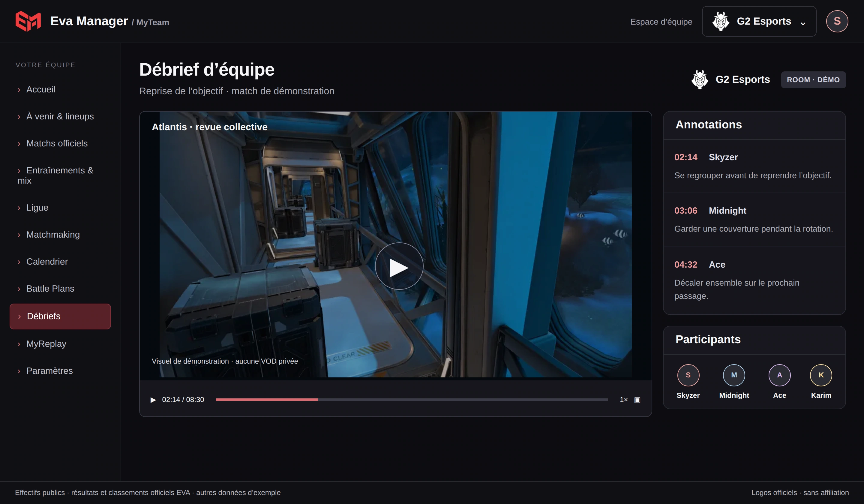
Task: Click 'Garder une couverture pendant la rotation.' note
Action: [x=753, y=229]
